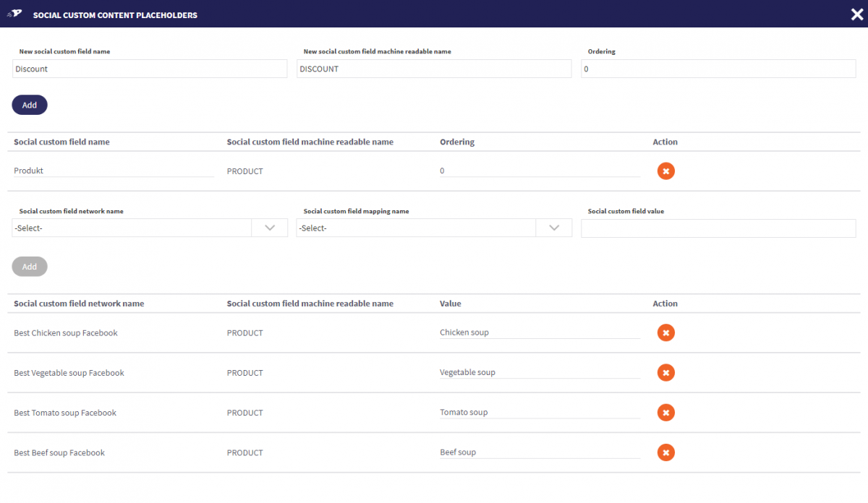The image size is (868, 503).
Task: Click the 'Social custom field name' column header
Action: [x=61, y=142]
